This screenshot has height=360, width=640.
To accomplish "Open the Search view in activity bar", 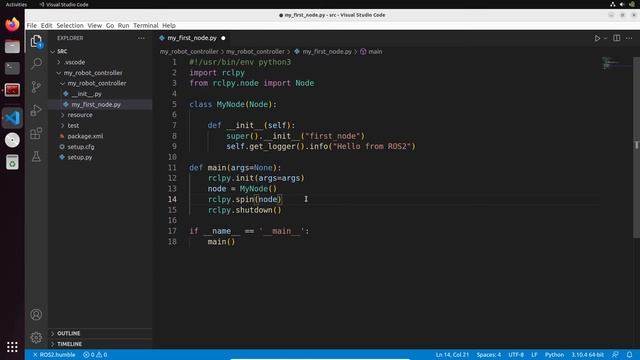I will click(36, 63).
